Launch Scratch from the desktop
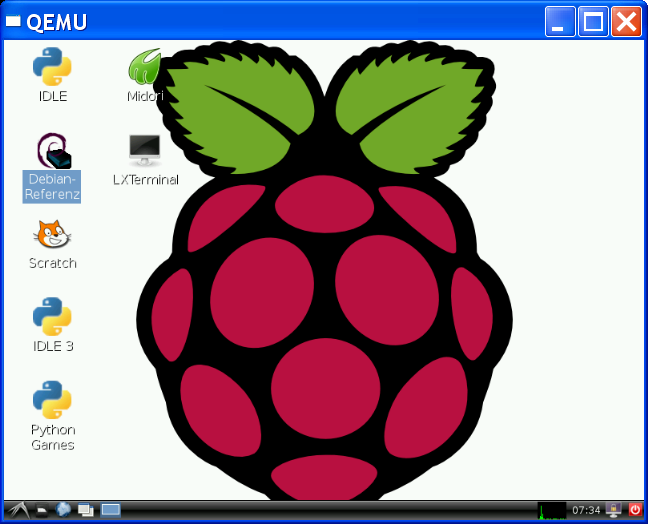The width and height of the screenshot is (648, 524). (x=52, y=245)
